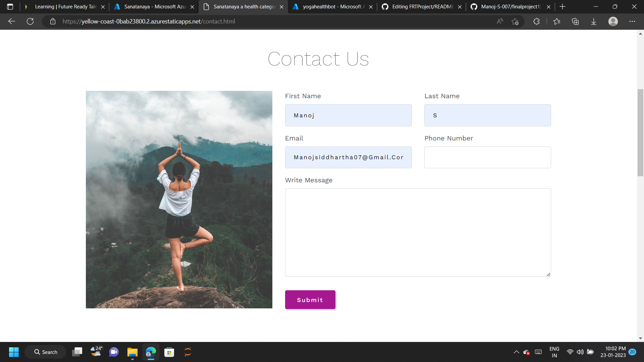
Task: Click the Phone Number field
Action: coord(487,157)
